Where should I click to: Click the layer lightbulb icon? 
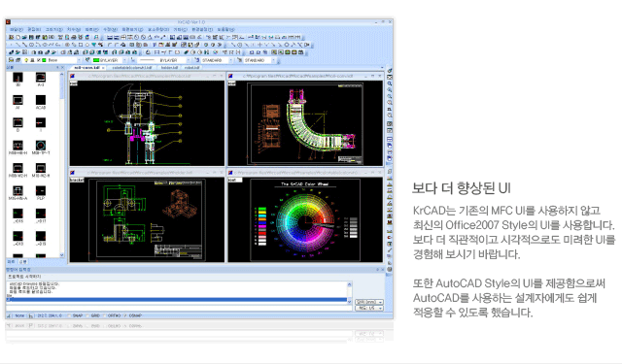26,60
